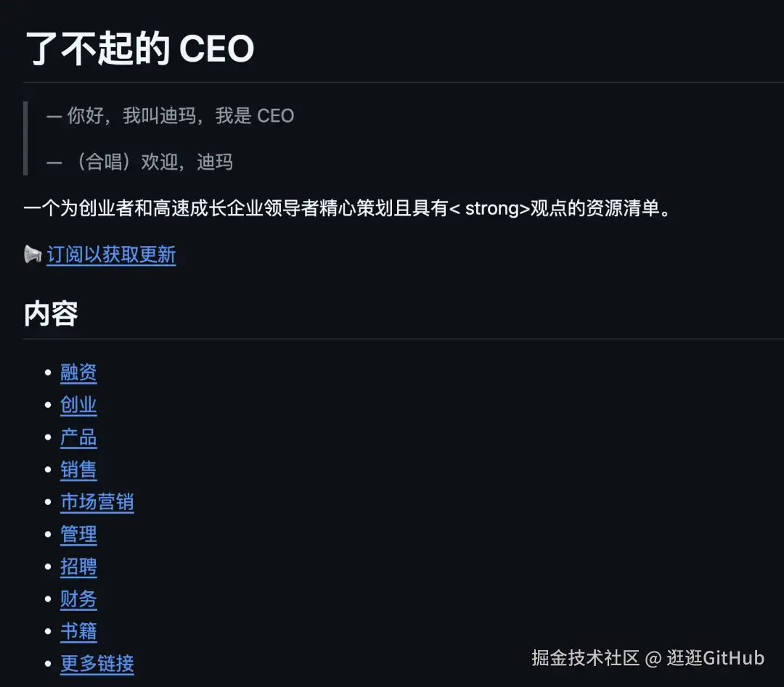
Task: Click the 招聘 contents entry
Action: [x=78, y=567]
